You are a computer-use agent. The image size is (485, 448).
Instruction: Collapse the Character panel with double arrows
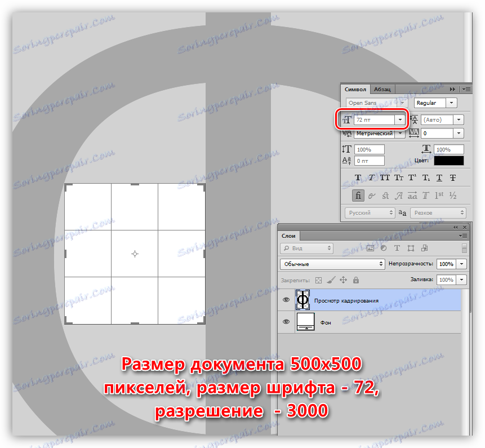pos(452,90)
